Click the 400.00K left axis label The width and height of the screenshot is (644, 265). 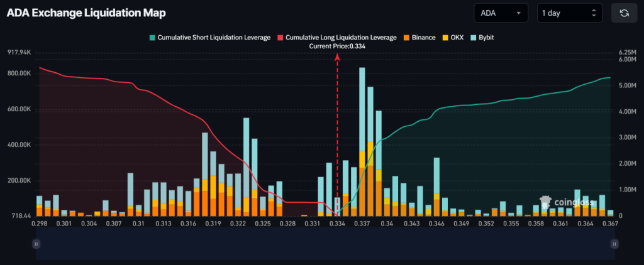[19, 145]
